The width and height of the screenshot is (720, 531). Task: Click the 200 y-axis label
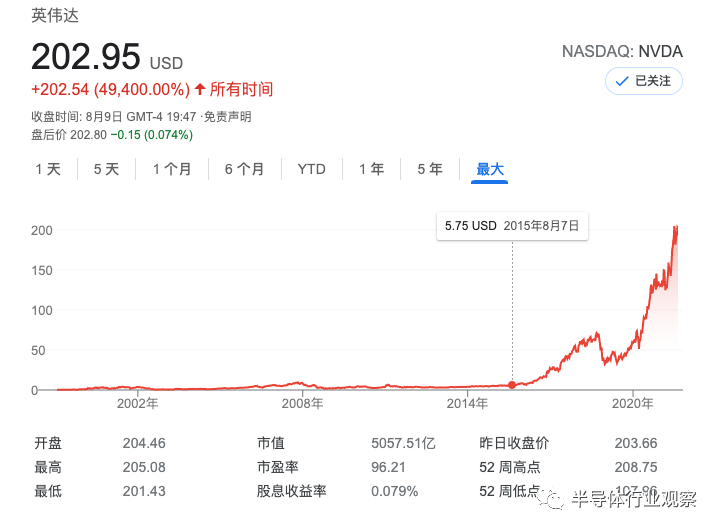(x=42, y=231)
